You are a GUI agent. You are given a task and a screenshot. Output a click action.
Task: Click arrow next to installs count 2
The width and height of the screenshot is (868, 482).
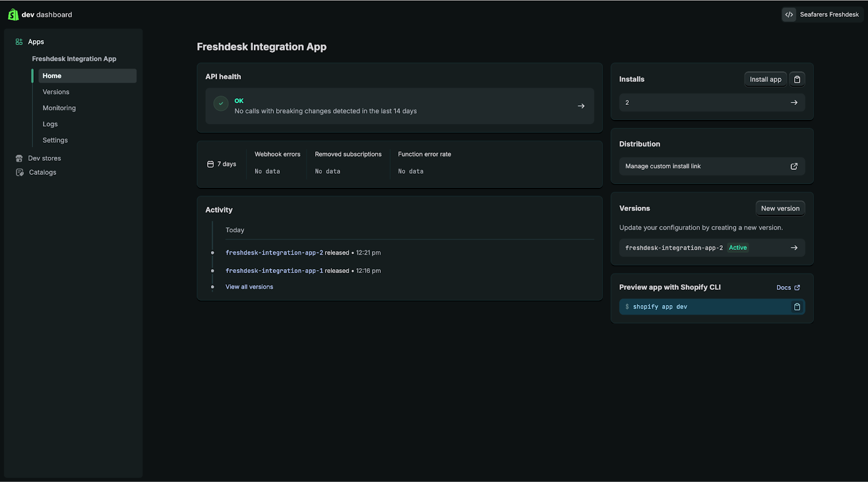(794, 103)
